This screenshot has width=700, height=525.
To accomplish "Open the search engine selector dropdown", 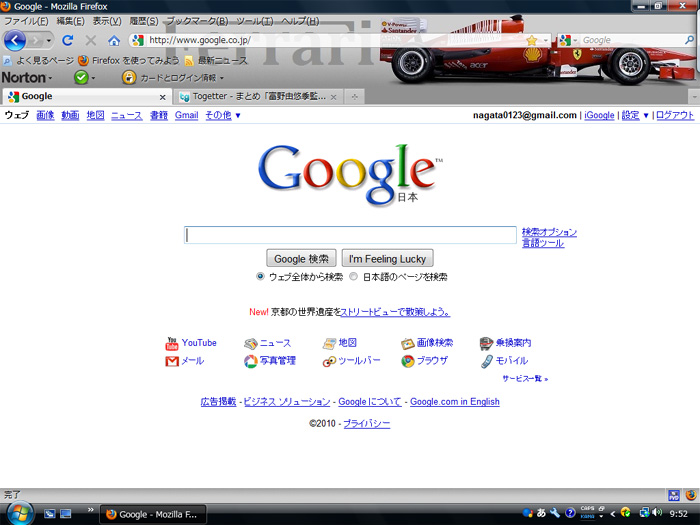I will [575, 41].
